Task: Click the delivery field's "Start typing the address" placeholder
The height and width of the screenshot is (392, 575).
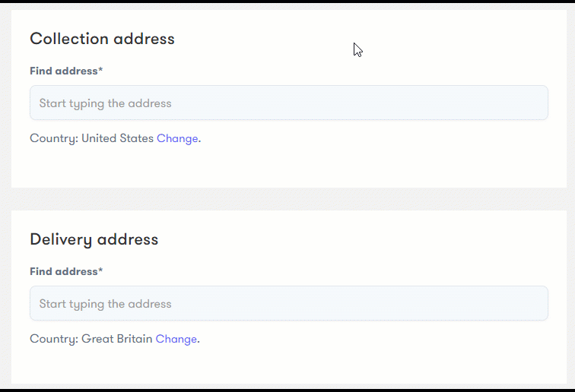Action: pyautogui.click(x=105, y=304)
